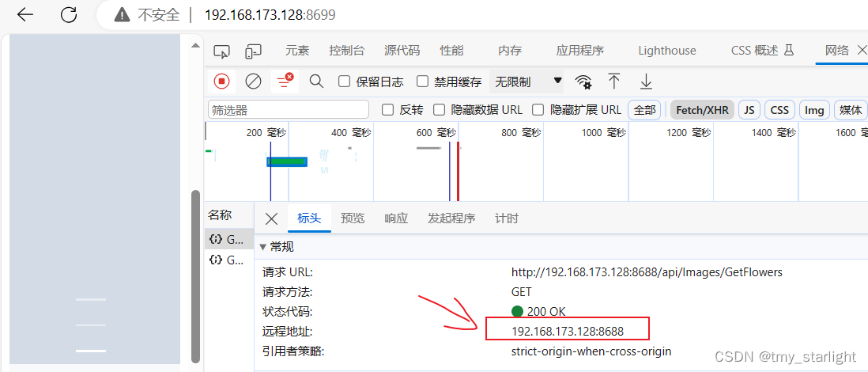The width and height of the screenshot is (868, 372).
Task: Close the request details panel X
Action: [x=271, y=218]
